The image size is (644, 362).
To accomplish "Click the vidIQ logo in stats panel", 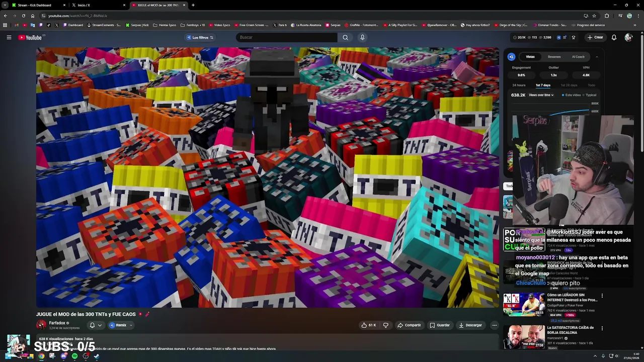I will pyautogui.click(x=511, y=57).
